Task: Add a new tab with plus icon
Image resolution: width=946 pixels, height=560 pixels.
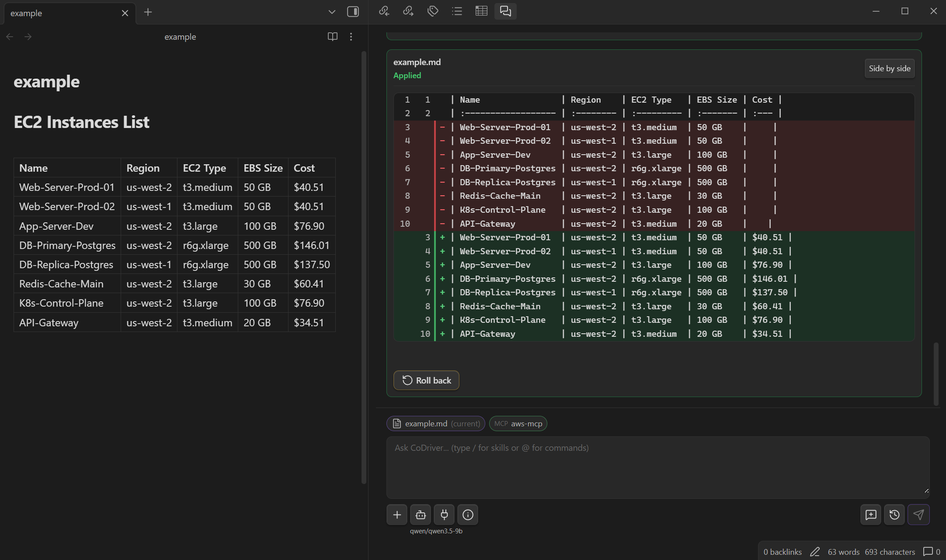Action: [x=148, y=12]
